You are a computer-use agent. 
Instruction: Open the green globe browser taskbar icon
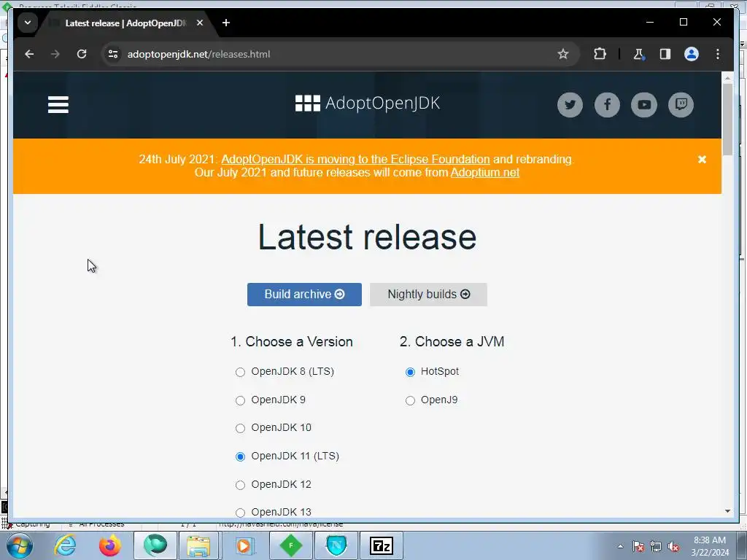click(155, 545)
